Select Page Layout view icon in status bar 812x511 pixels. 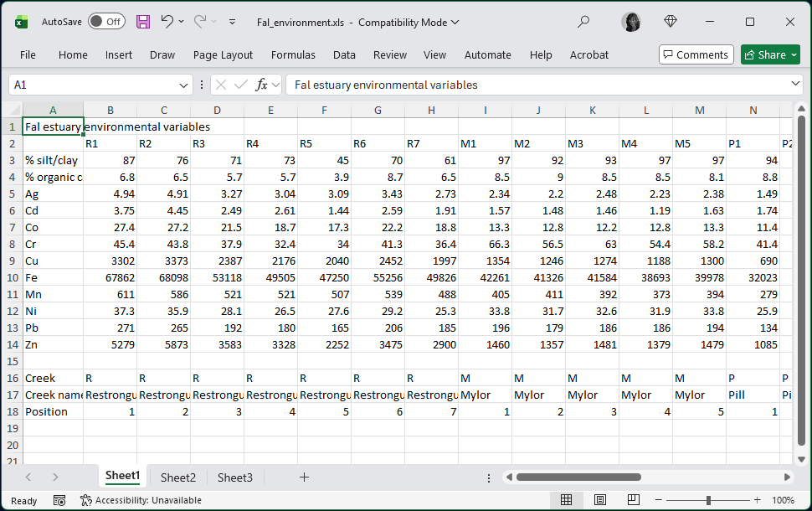(600, 500)
